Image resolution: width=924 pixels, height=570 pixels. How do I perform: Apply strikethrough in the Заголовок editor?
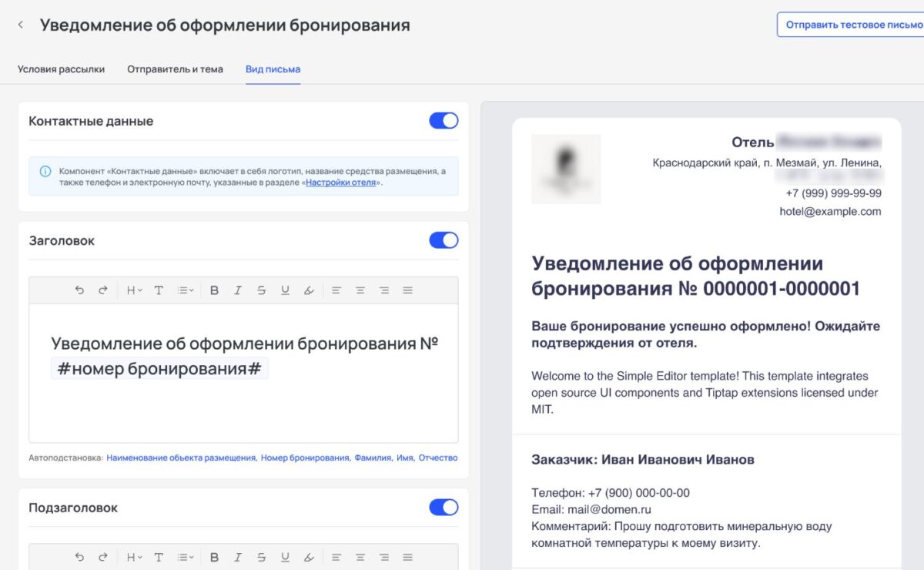pyautogui.click(x=261, y=290)
